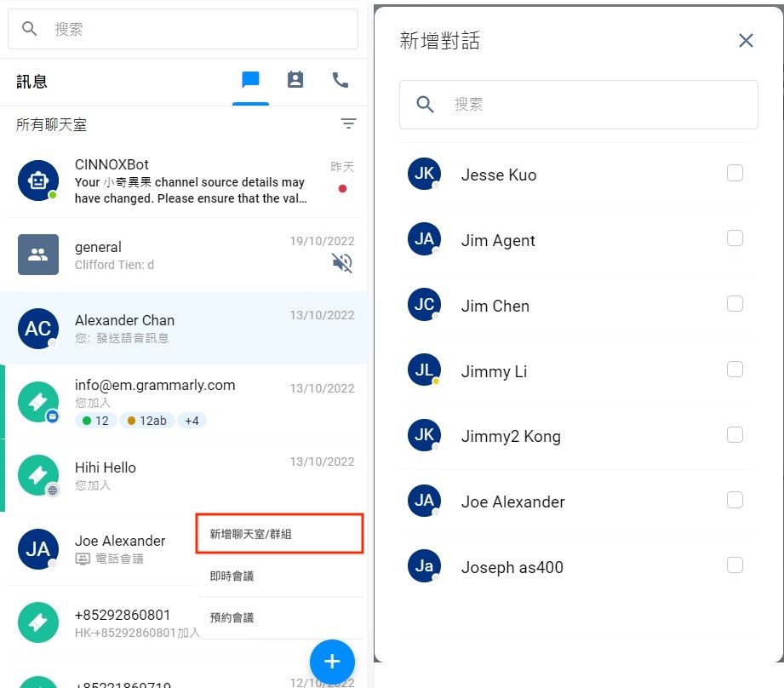Image resolution: width=784 pixels, height=688 pixels.
Task: Click the conference icon beside 電話會議
Action: (83, 559)
